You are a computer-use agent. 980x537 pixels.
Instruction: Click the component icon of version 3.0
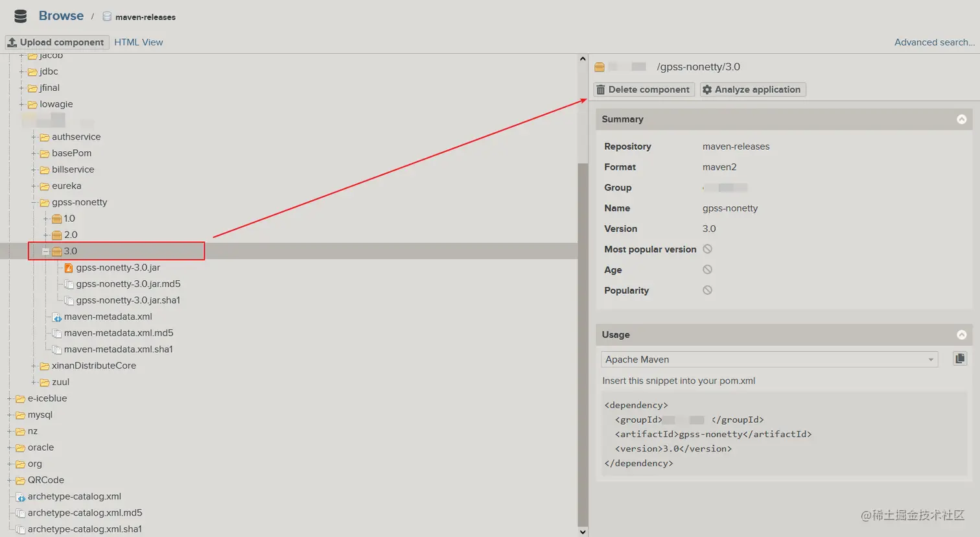click(x=57, y=251)
